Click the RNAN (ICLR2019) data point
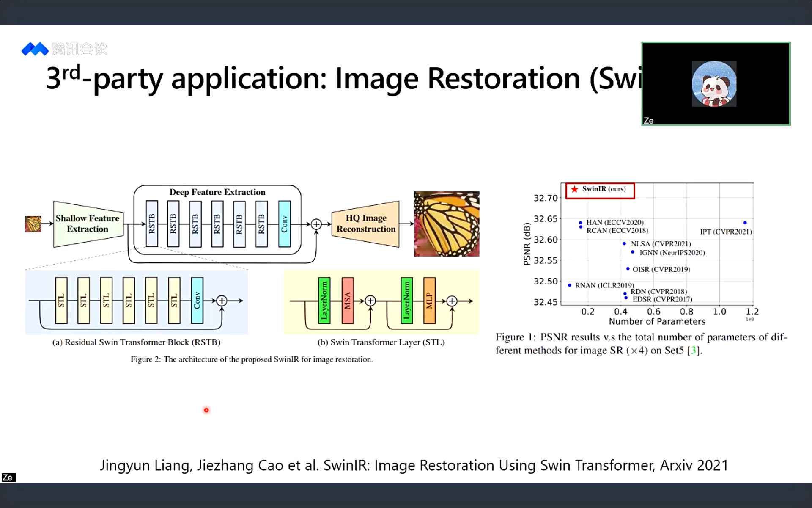 click(570, 285)
